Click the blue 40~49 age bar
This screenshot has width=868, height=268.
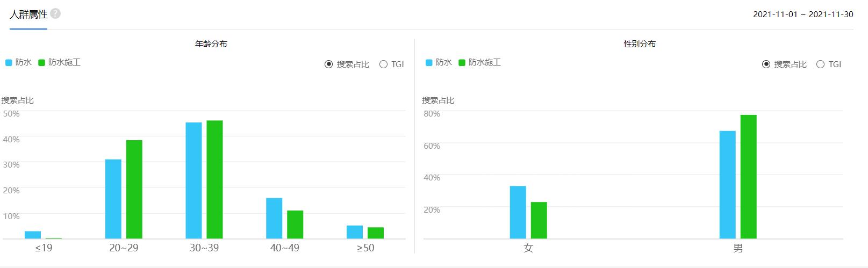274,218
